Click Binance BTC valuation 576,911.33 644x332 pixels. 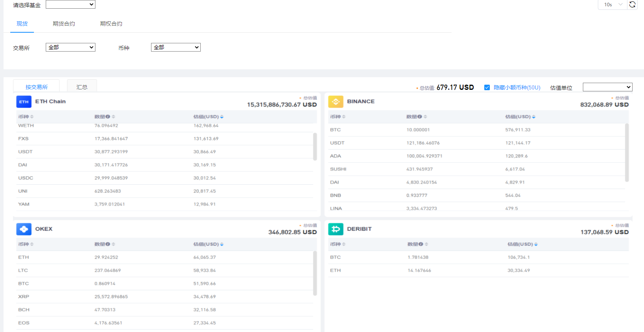point(518,130)
